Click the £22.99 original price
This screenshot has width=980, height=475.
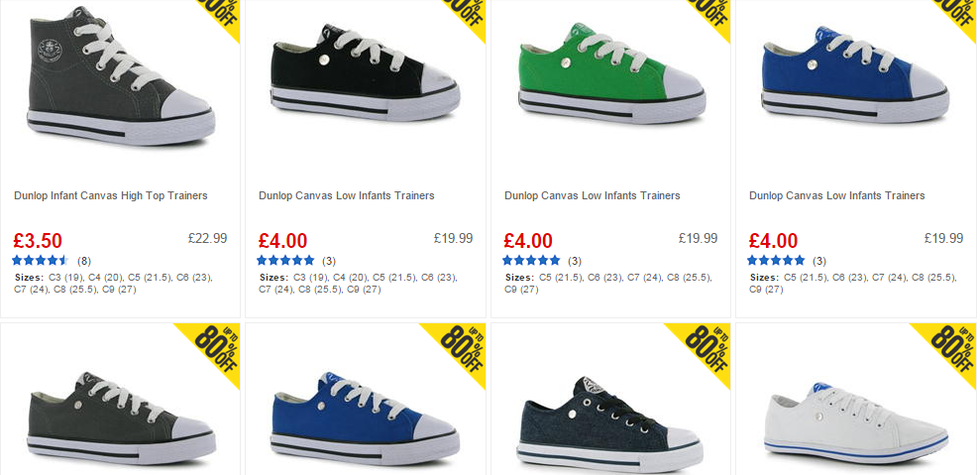[x=207, y=238]
